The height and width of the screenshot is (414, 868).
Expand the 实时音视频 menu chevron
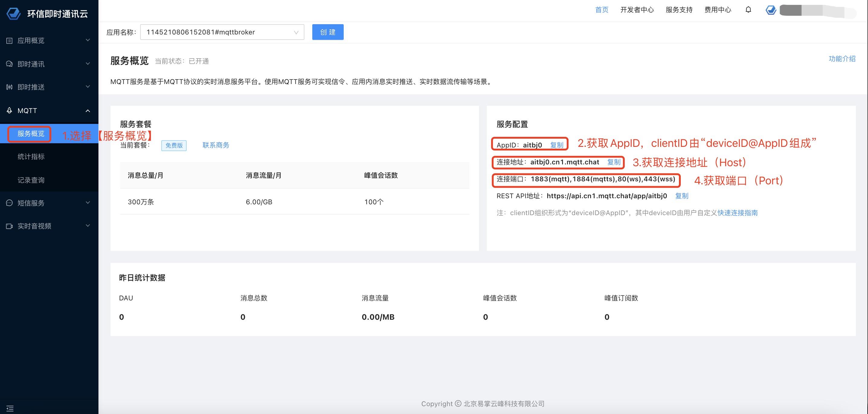pos(88,225)
